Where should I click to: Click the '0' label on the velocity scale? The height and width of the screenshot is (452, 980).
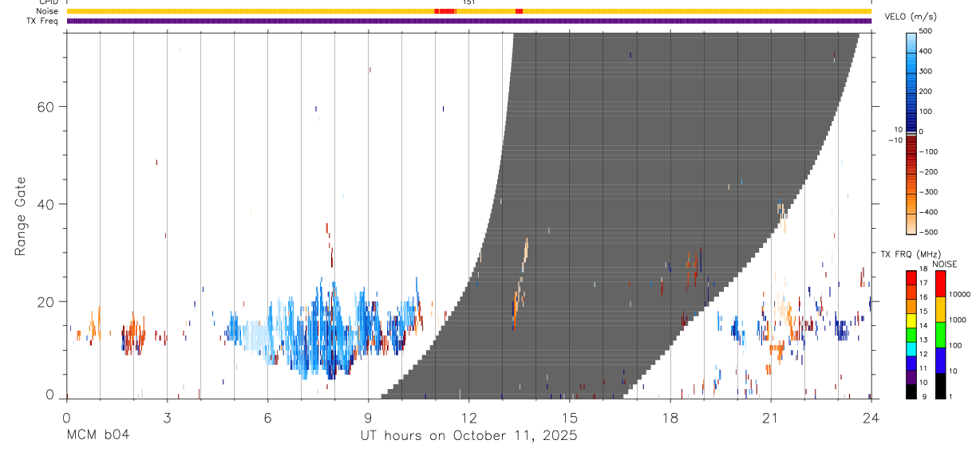click(921, 132)
